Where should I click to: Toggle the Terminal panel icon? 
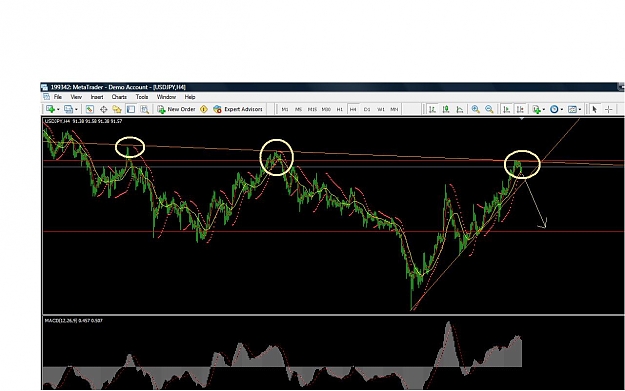(131, 109)
